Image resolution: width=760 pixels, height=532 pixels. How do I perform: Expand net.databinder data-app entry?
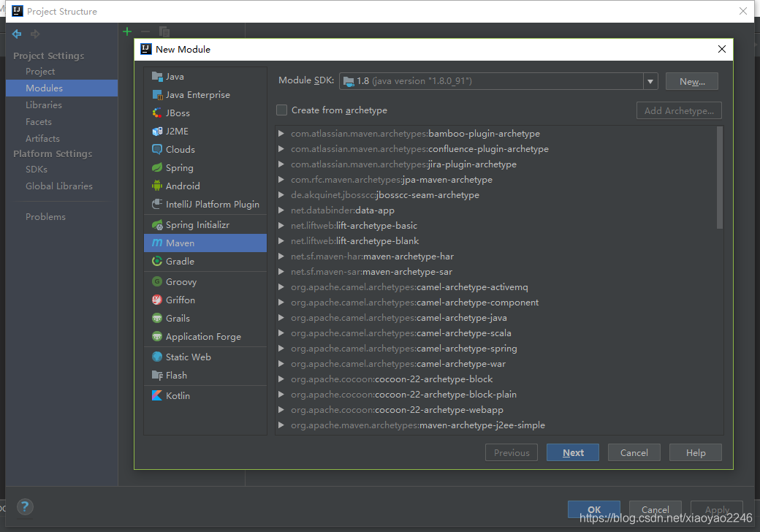pyautogui.click(x=281, y=210)
